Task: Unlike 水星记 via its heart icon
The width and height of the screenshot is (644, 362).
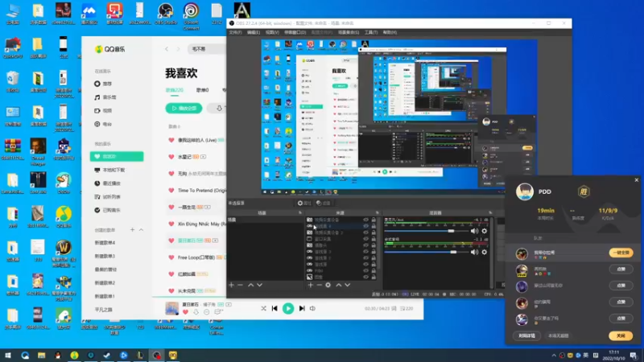Action: point(171,157)
